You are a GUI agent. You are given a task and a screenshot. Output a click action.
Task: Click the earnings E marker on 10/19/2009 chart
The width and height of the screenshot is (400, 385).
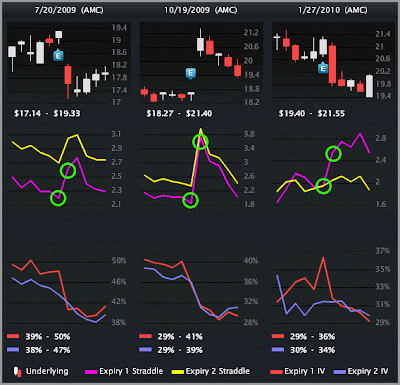coord(190,74)
